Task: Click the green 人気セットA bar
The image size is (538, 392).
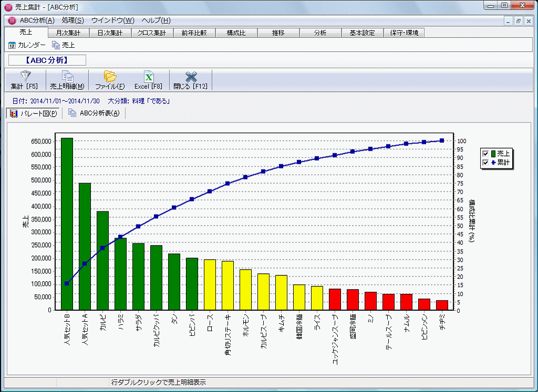Action: coord(85,247)
